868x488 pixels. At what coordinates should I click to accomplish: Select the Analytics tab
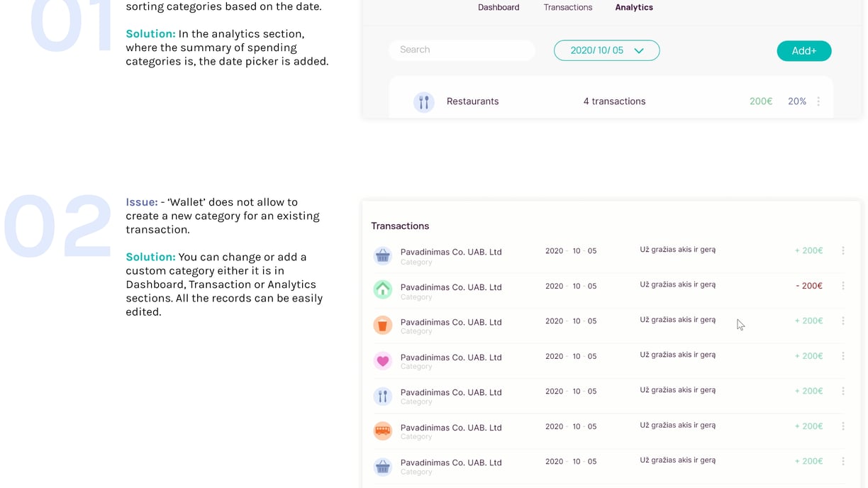[x=634, y=7]
